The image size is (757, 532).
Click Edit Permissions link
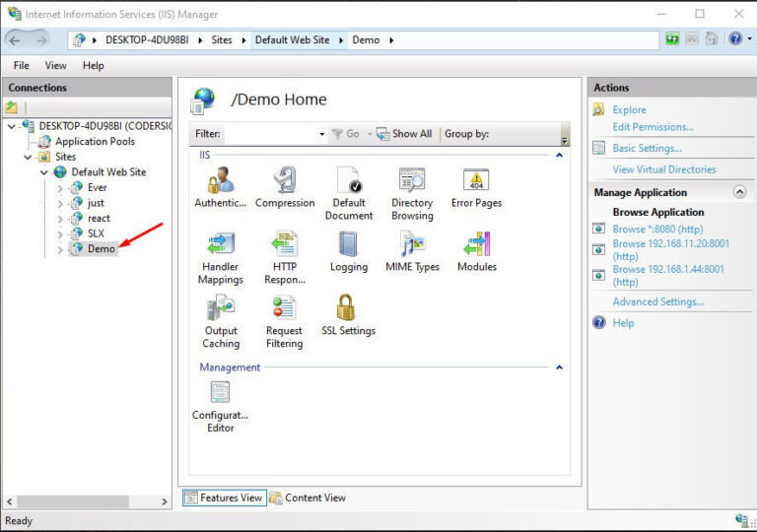pyautogui.click(x=653, y=127)
